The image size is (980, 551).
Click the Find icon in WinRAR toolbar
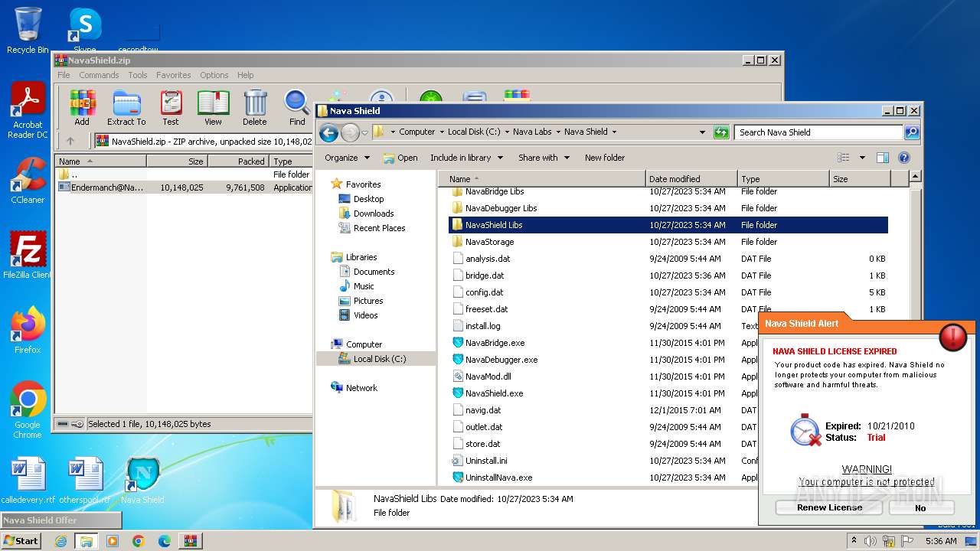(297, 107)
